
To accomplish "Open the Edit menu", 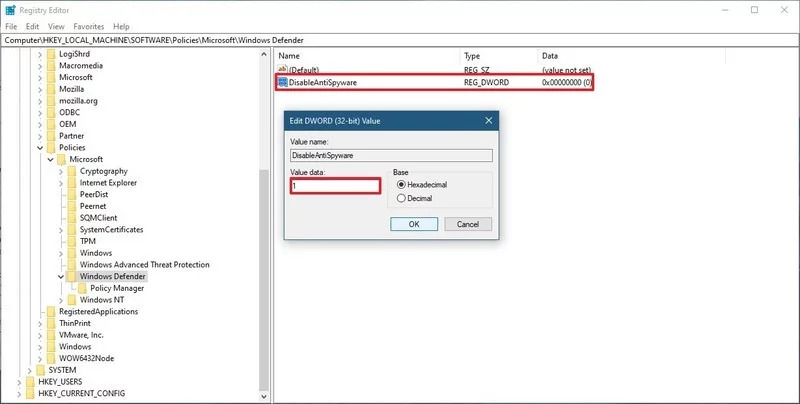I will [34, 26].
